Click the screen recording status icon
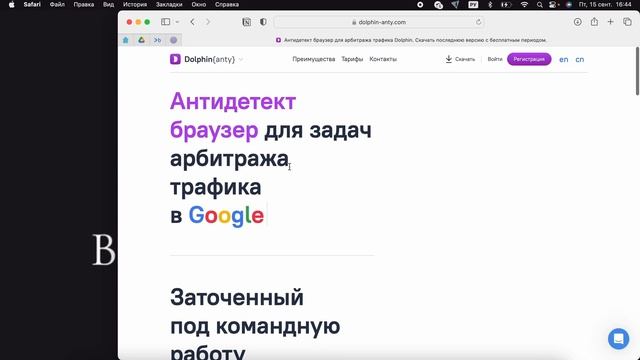 420,5
